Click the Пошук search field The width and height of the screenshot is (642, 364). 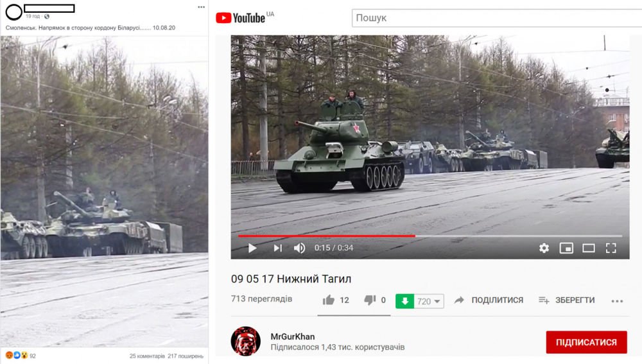click(497, 18)
